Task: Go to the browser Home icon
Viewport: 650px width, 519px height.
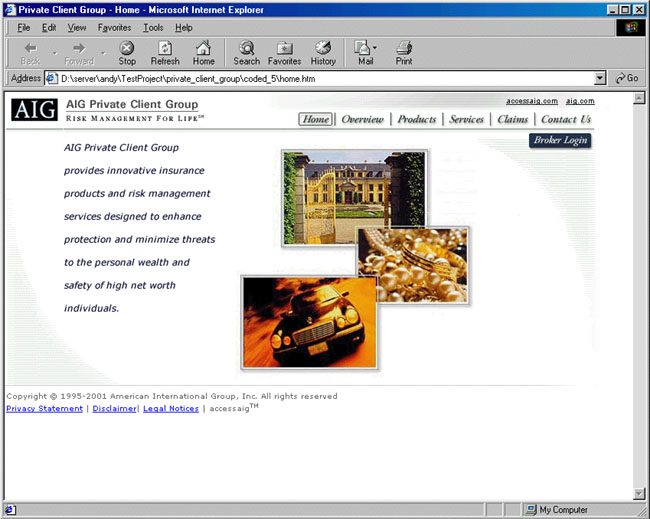Action: [203, 53]
